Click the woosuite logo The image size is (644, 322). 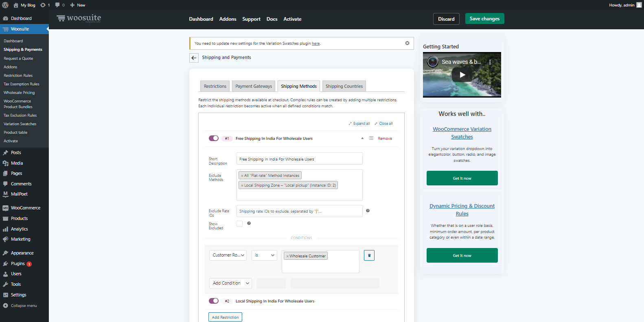click(79, 18)
